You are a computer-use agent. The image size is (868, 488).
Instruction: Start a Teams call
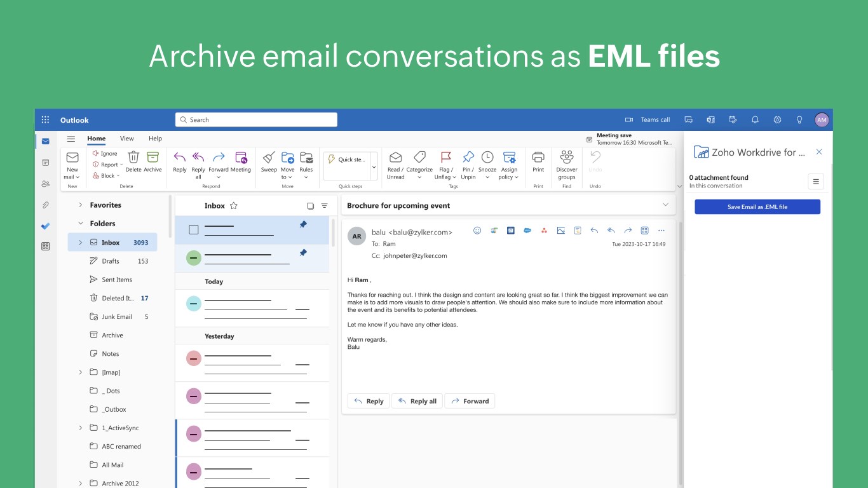point(648,119)
